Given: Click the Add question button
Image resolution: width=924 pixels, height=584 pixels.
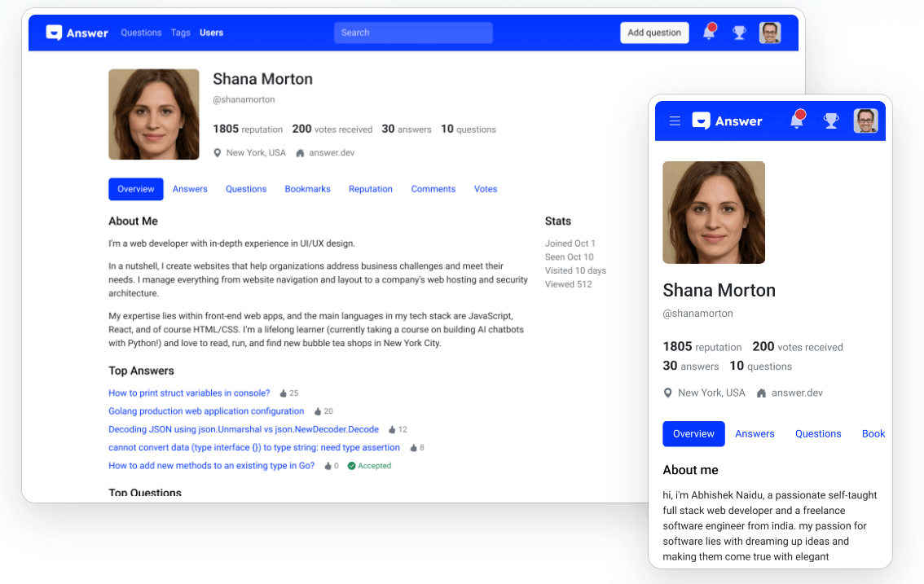Looking at the screenshot, I should [654, 33].
